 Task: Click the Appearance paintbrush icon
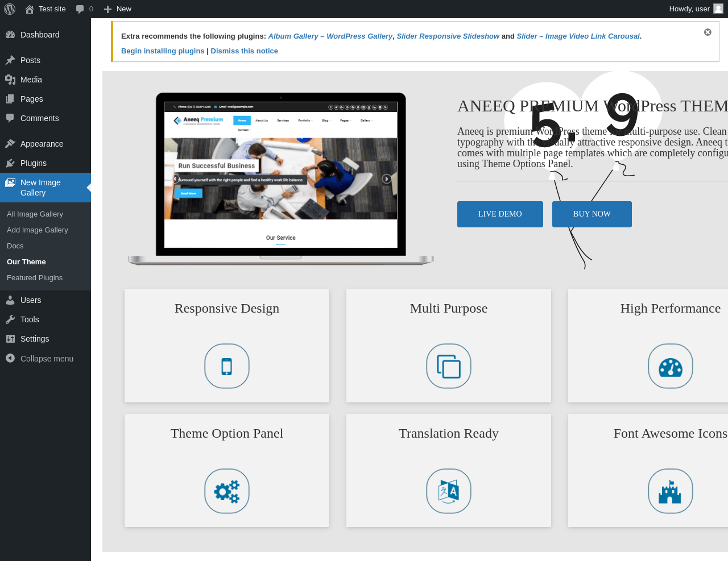10,144
